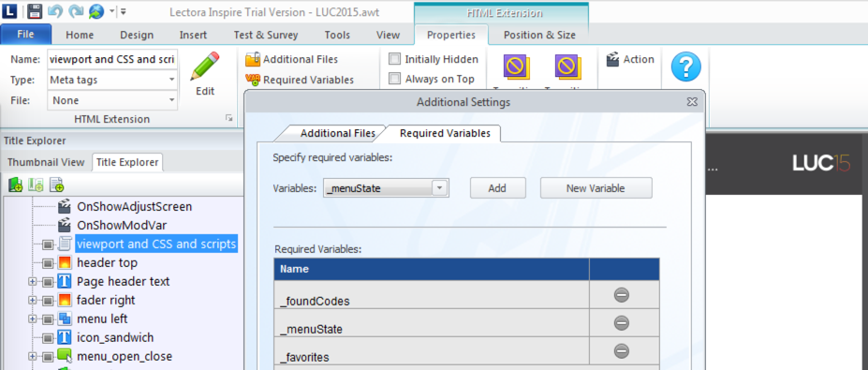Switch to Thumbnail View tab
The image size is (868, 370).
[x=46, y=162]
